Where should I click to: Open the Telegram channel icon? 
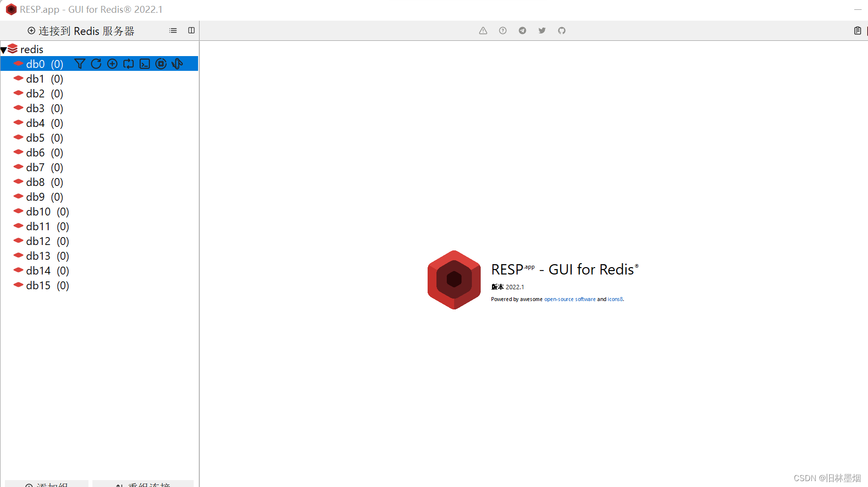coord(522,30)
